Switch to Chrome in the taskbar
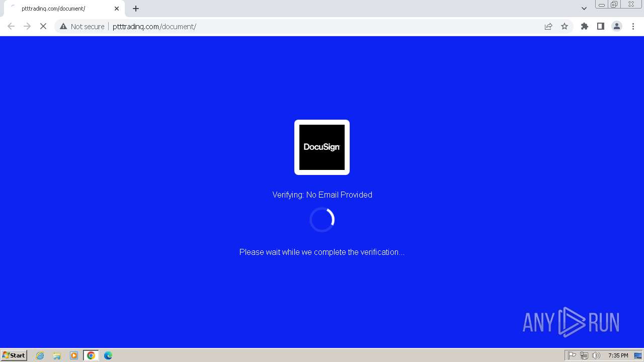The height and width of the screenshot is (362, 644). point(91,355)
